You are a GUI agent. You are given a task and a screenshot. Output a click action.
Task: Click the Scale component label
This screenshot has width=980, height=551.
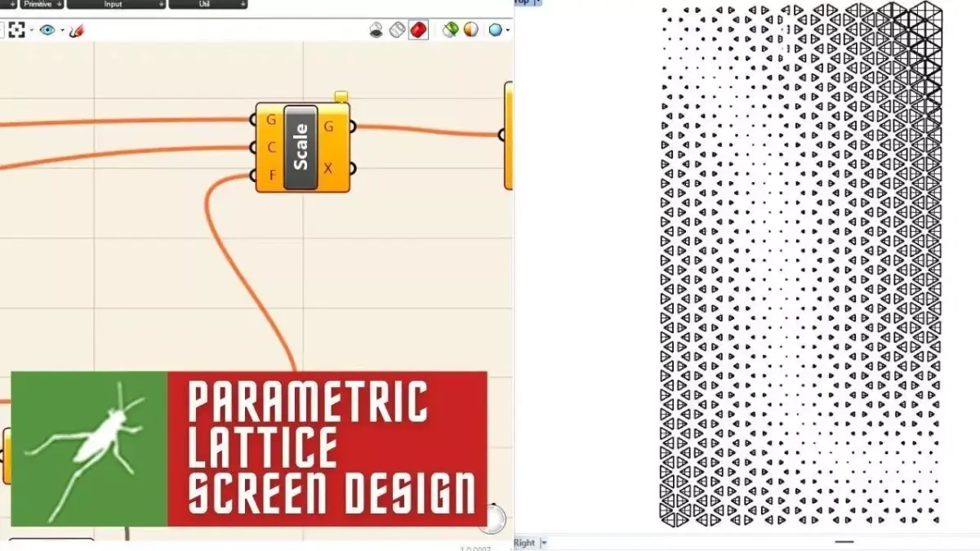(x=301, y=147)
